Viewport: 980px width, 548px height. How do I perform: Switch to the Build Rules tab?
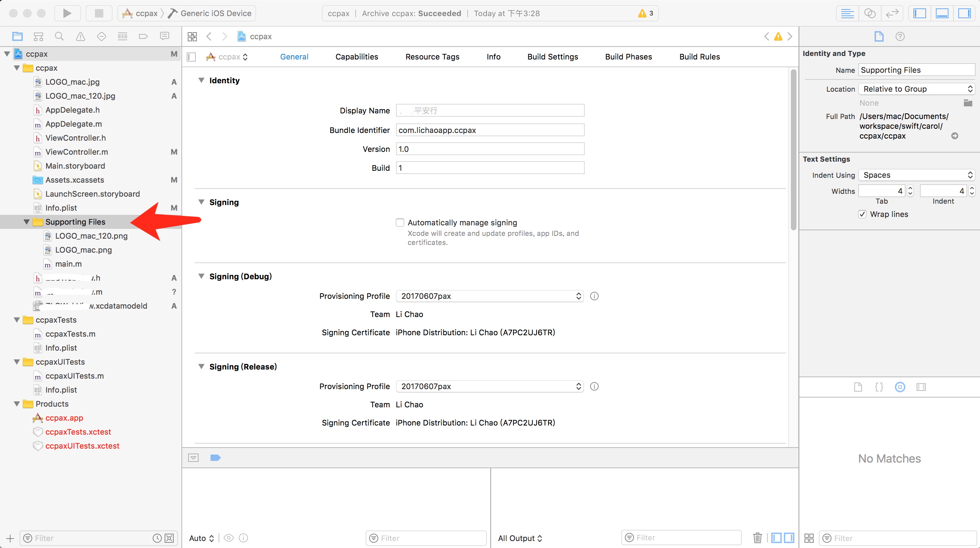tap(699, 57)
